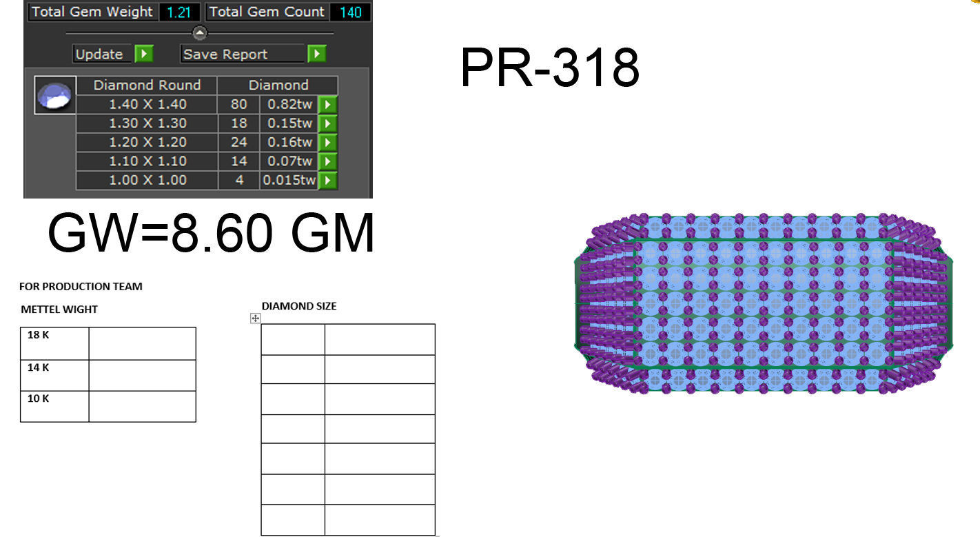Click the METTEL WIGHT heading
This screenshot has height=537, width=980.
click(59, 310)
